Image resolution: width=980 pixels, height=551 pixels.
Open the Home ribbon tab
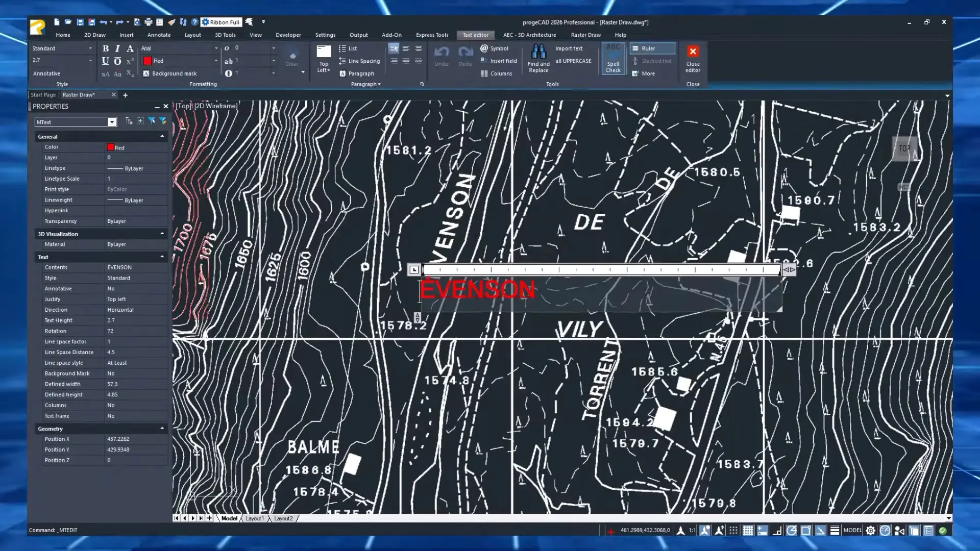pyautogui.click(x=63, y=35)
